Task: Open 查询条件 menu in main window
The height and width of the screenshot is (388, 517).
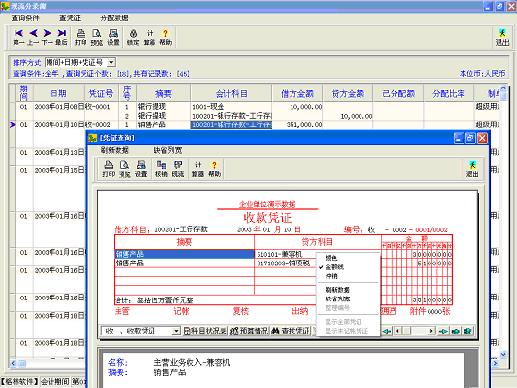Action: 25,18
